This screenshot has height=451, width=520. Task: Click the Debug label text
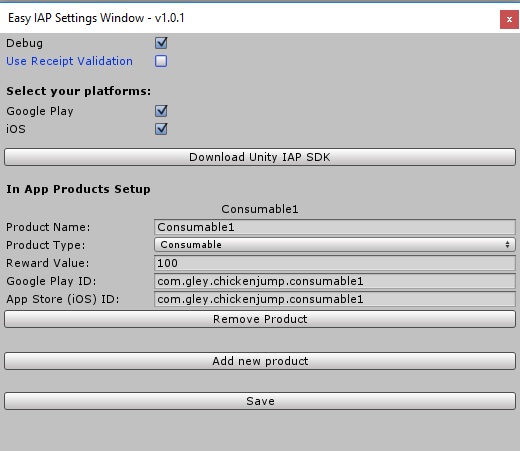pyautogui.click(x=24, y=43)
